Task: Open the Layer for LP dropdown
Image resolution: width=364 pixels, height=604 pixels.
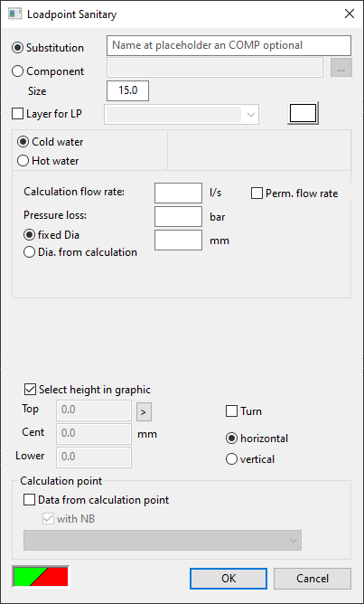Action: [182, 115]
